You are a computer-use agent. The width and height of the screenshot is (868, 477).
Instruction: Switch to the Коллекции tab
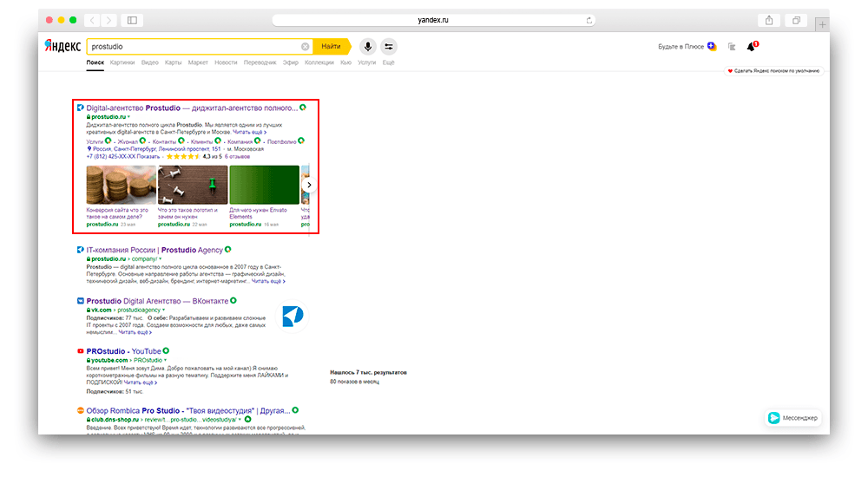pos(319,62)
